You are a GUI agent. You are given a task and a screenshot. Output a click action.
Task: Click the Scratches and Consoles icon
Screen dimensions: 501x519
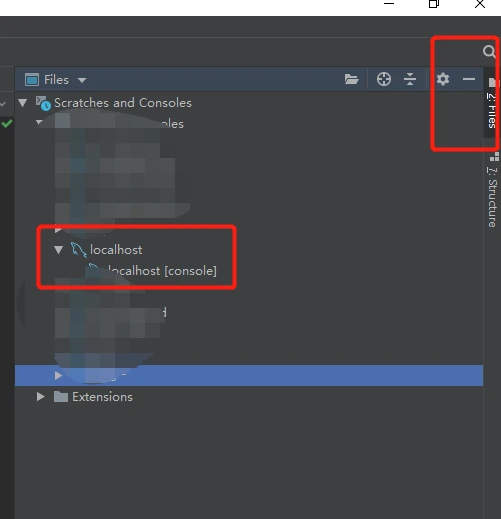(43, 103)
